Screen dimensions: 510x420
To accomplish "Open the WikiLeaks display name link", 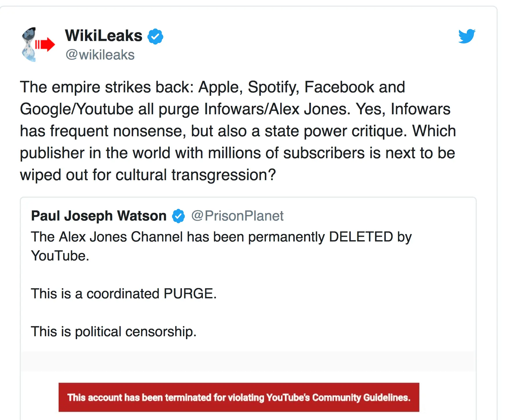I will coord(104,36).
